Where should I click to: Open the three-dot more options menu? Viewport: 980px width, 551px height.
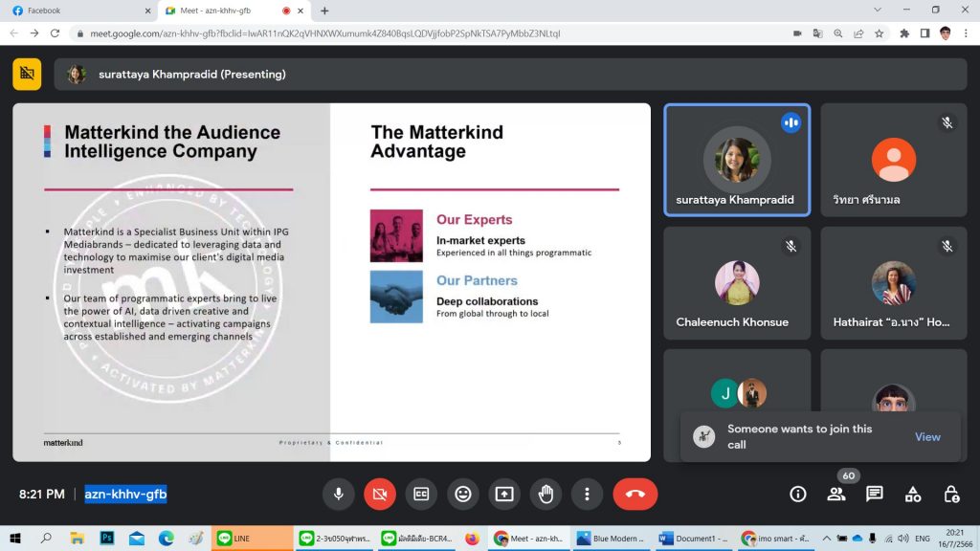587,494
